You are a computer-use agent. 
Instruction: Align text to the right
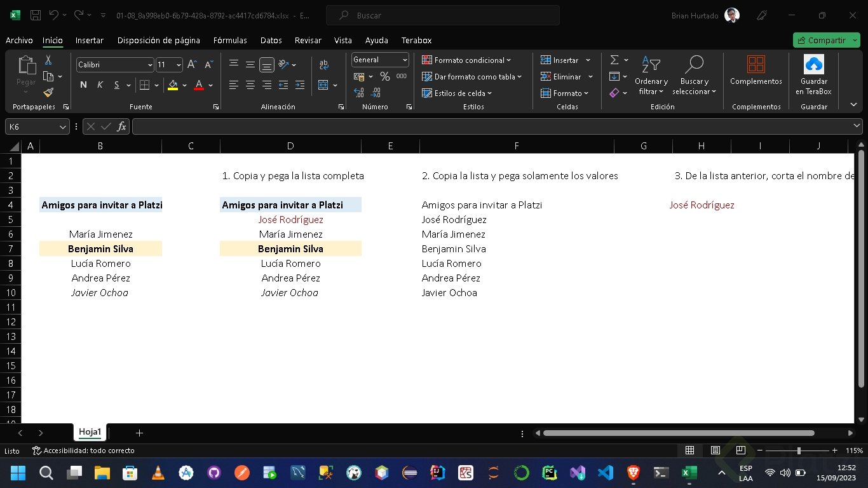(267, 85)
